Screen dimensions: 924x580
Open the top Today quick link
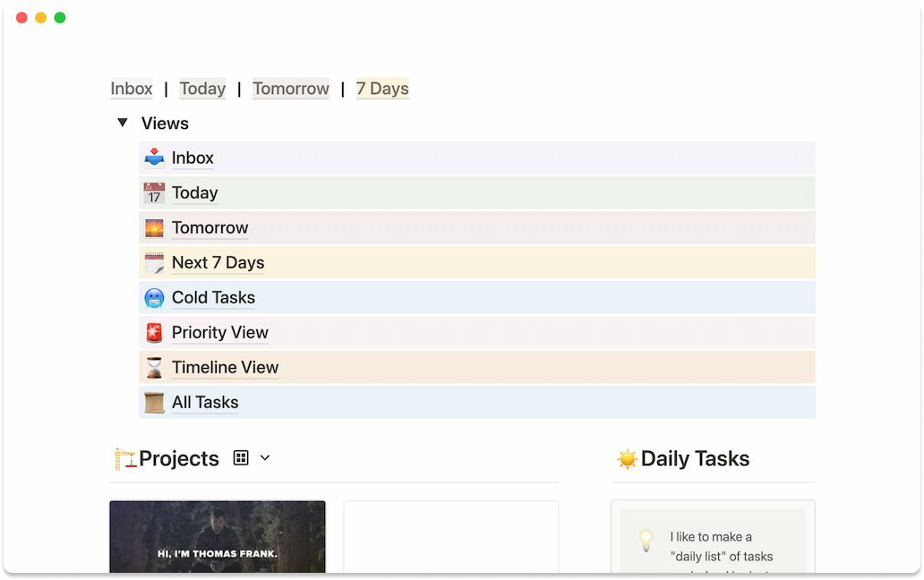[x=202, y=89]
